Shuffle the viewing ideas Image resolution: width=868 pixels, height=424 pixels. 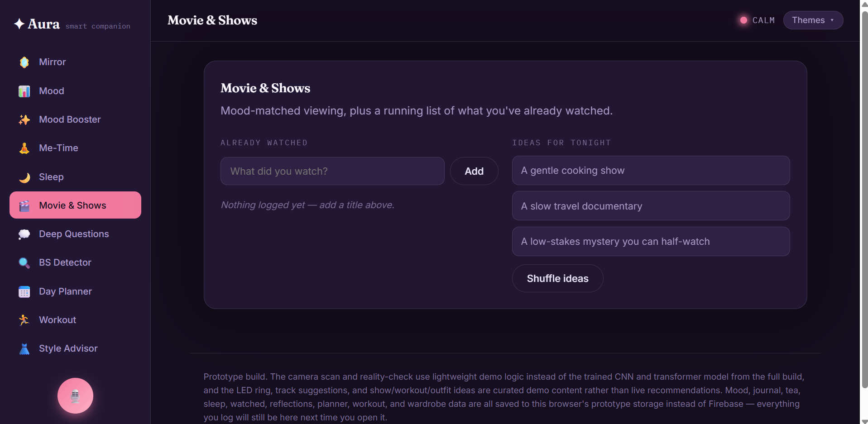click(x=557, y=278)
